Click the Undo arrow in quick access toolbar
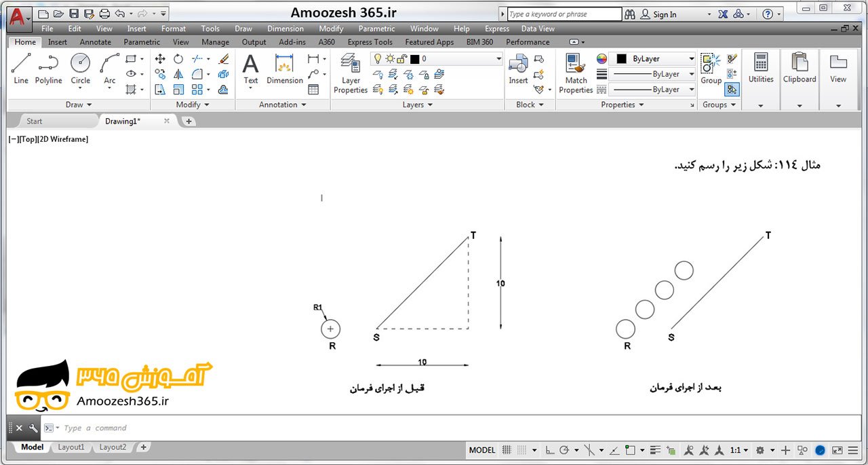Screen dimensions: 868x465 click(120, 14)
